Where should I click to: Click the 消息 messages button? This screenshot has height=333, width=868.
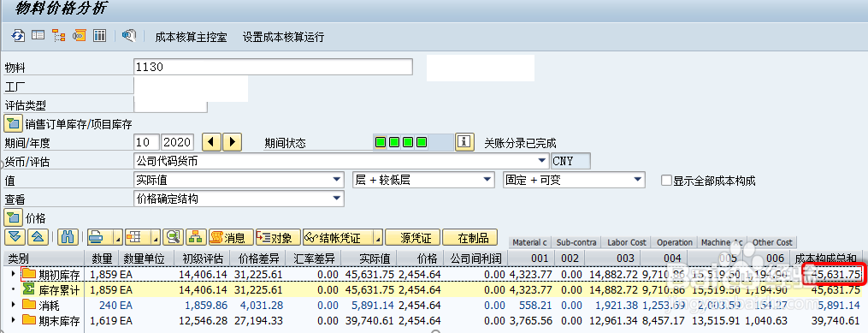[x=230, y=237]
